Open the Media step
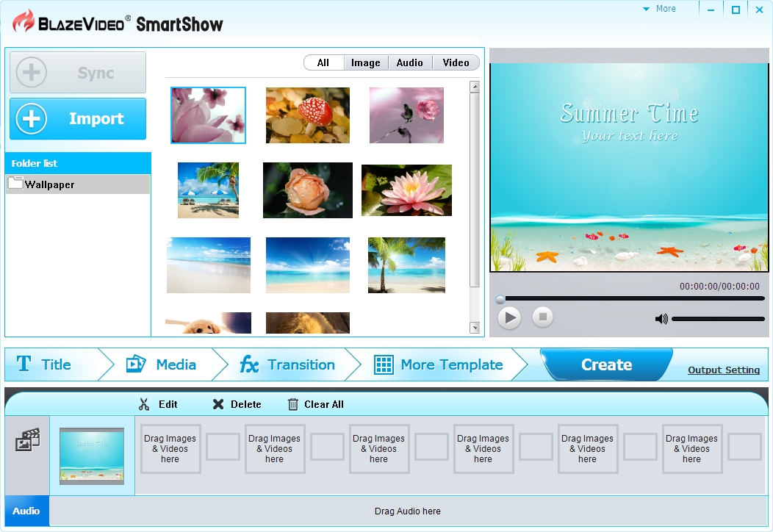This screenshot has height=532, width=773. pos(162,364)
